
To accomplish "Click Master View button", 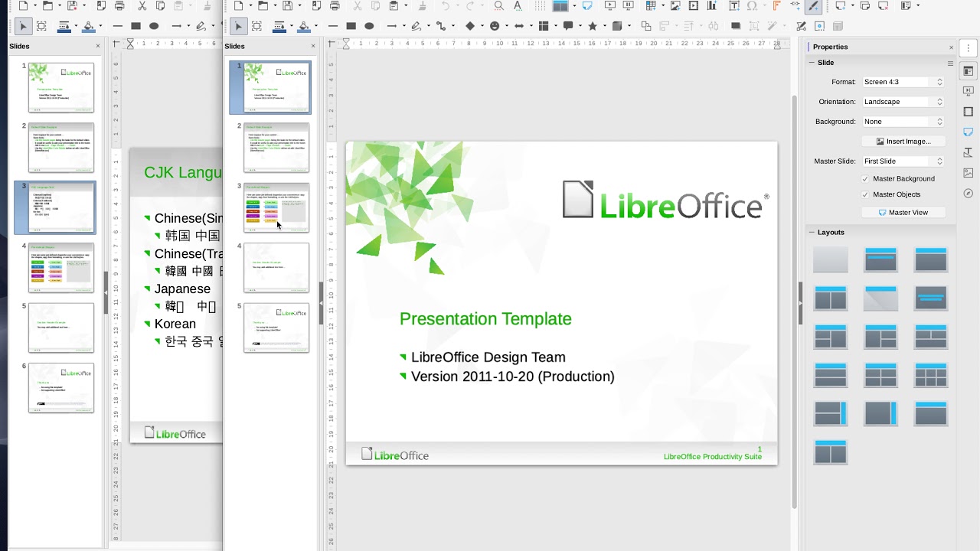I will [x=903, y=213].
